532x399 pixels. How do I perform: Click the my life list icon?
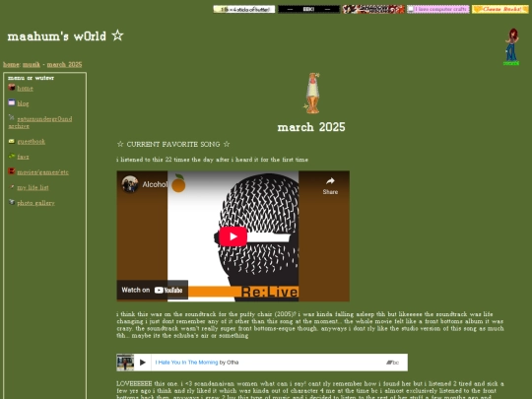coord(12,187)
